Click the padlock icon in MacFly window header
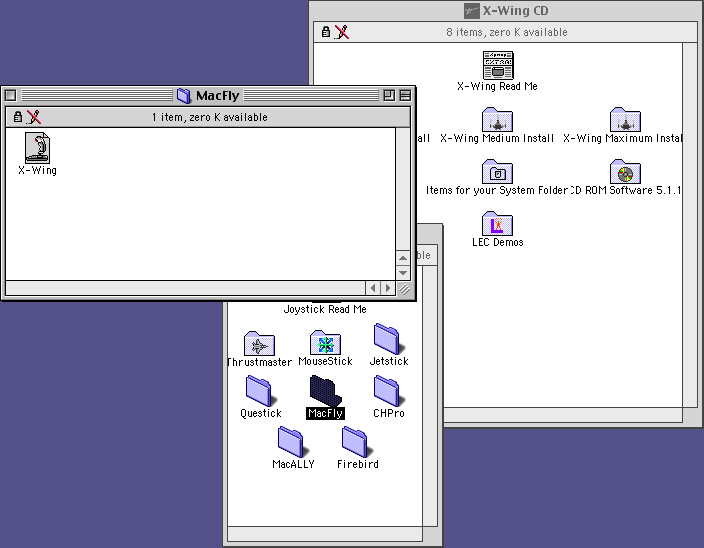 (x=18, y=117)
